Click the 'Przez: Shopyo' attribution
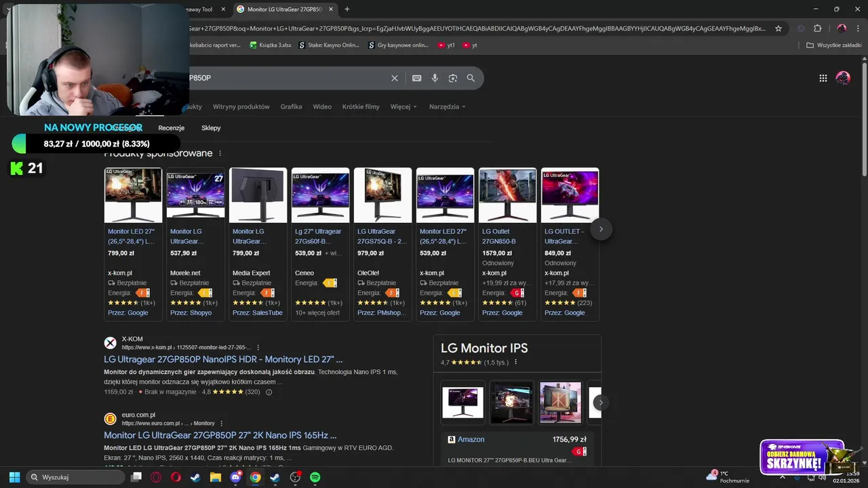This screenshot has width=868, height=488. (x=191, y=313)
